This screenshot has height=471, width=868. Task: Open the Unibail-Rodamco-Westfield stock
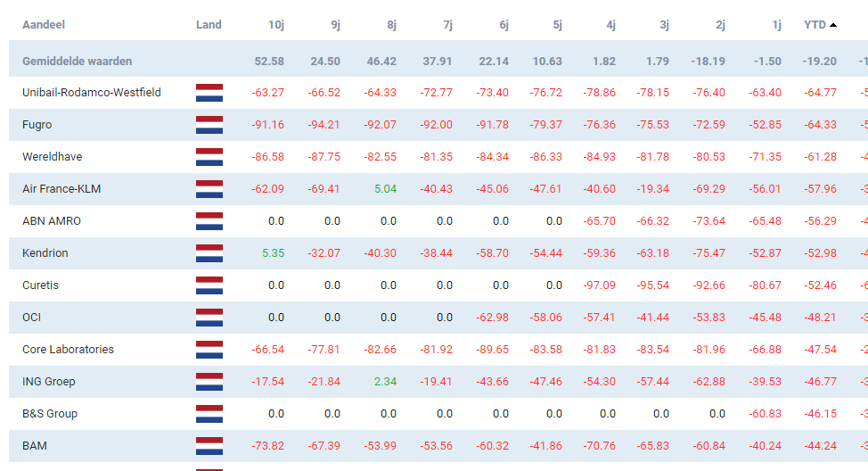(x=91, y=93)
